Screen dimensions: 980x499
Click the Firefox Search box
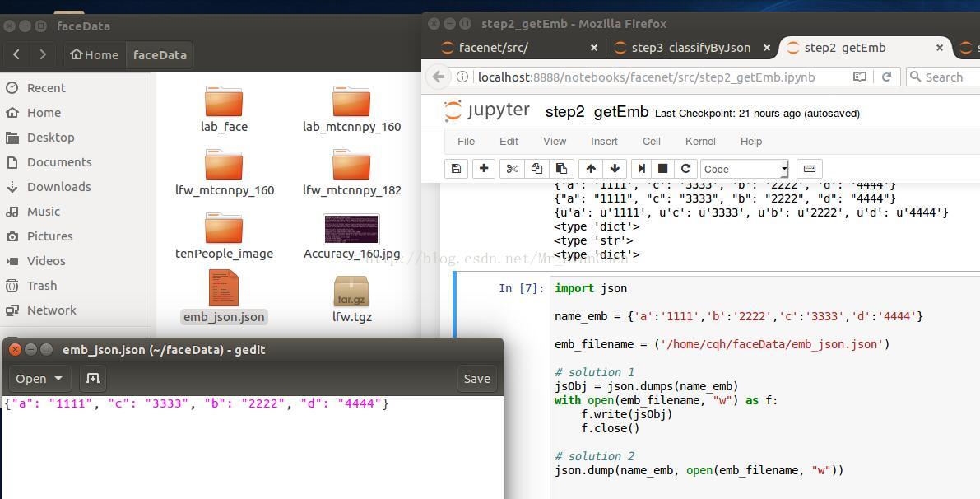(x=944, y=77)
